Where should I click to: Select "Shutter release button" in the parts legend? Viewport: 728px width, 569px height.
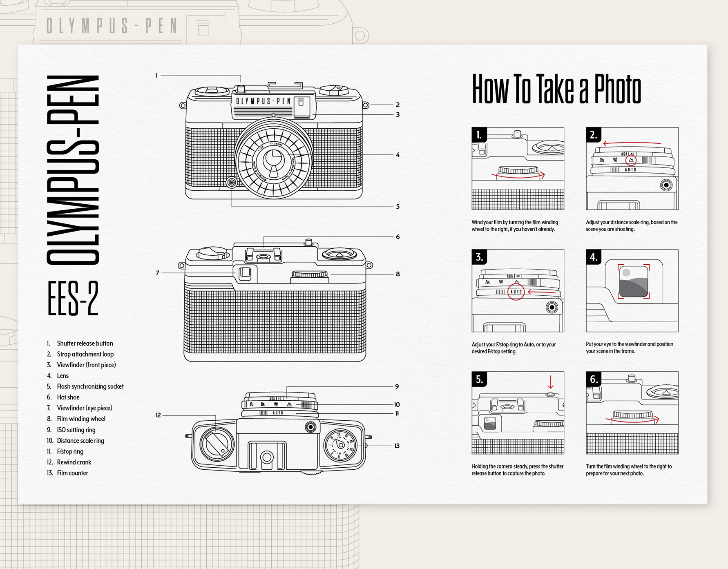click(x=85, y=344)
